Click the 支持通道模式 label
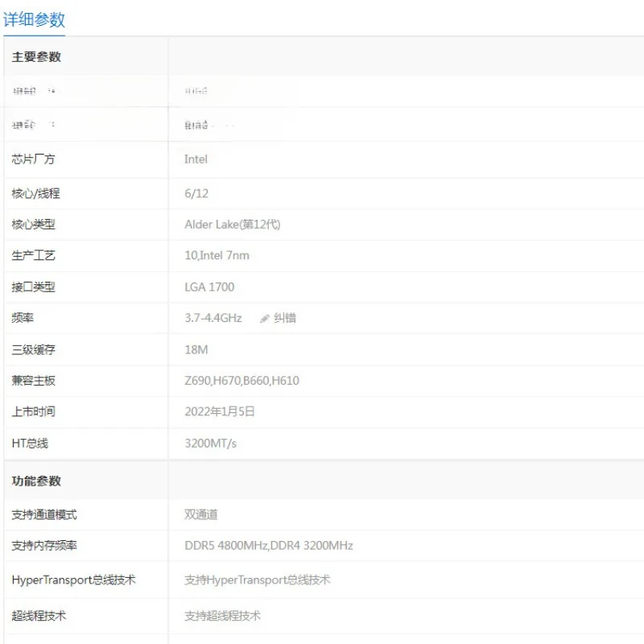Image resolution: width=644 pixels, height=644 pixels. [x=44, y=514]
